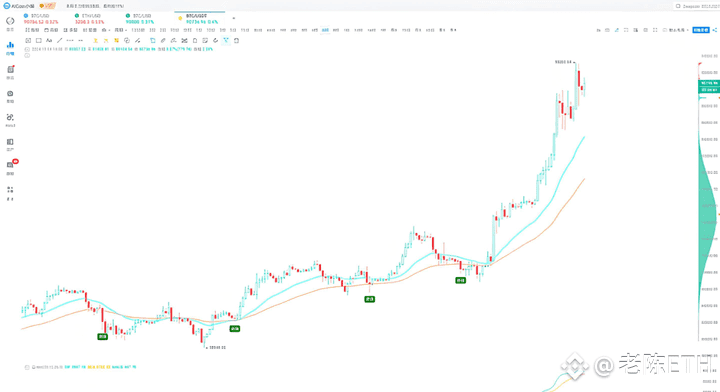
Task: Click the Deepcoin search box at top right
Action: (696, 6)
